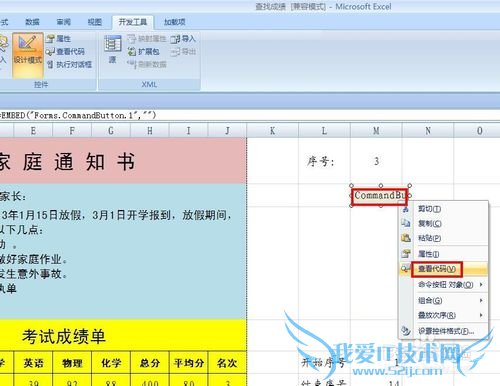Screen dimensions: 500x386
Task: Click XML Export (导出) button
Action: click(x=183, y=51)
